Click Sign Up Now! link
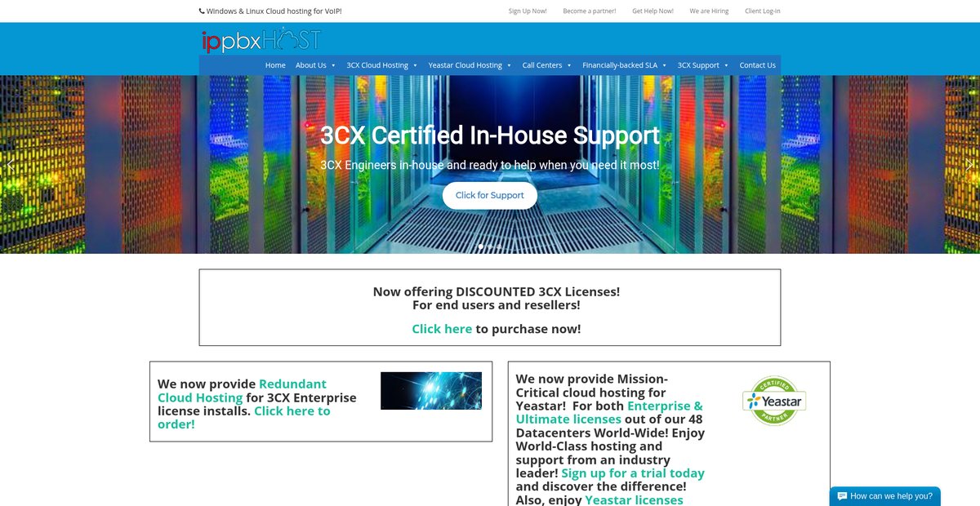The height and width of the screenshot is (506, 980). point(528,11)
